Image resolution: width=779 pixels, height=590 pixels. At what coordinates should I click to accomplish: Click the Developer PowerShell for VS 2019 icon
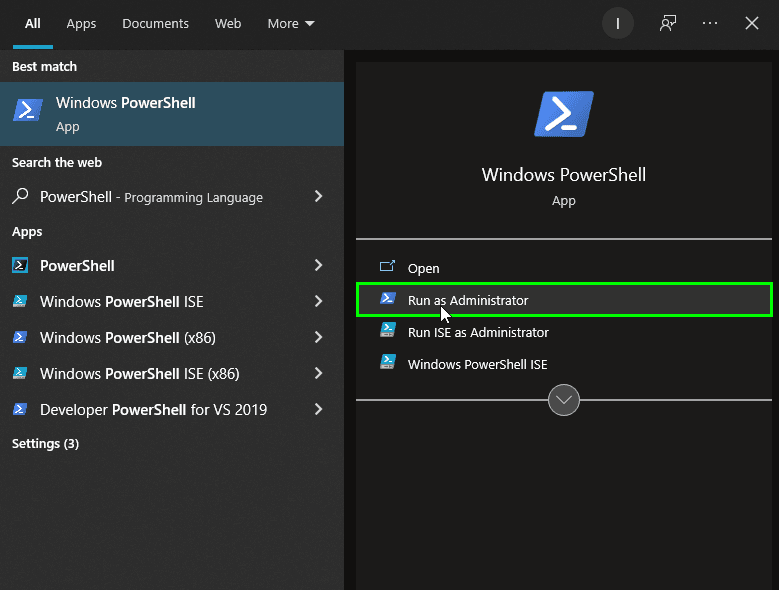(x=20, y=409)
